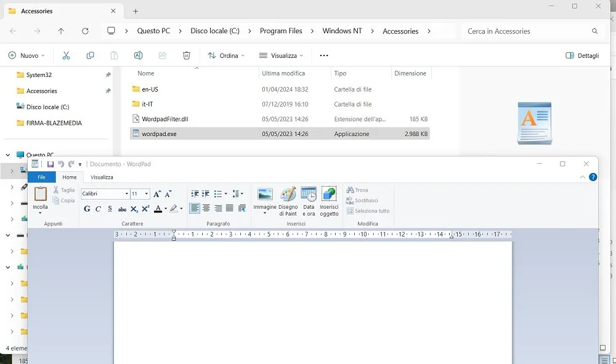616x364 pixels.
Task: Open the Trova search tool
Action: pos(356,190)
